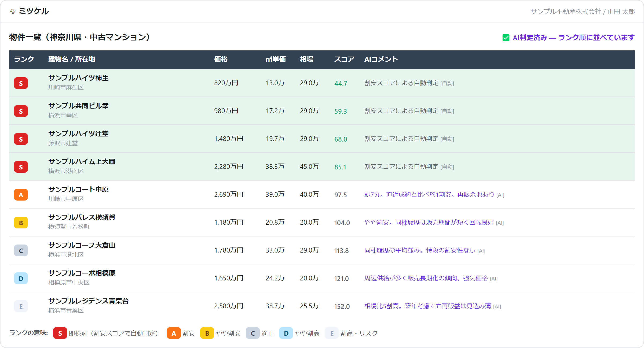Open property サンプルハイツ柿生

coord(78,78)
